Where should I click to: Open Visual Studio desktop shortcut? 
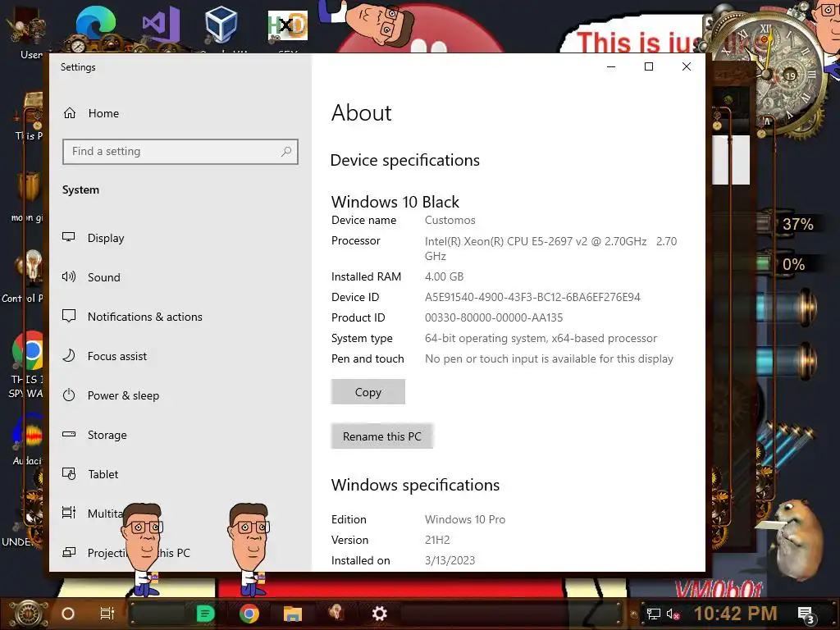click(x=161, y=25)
